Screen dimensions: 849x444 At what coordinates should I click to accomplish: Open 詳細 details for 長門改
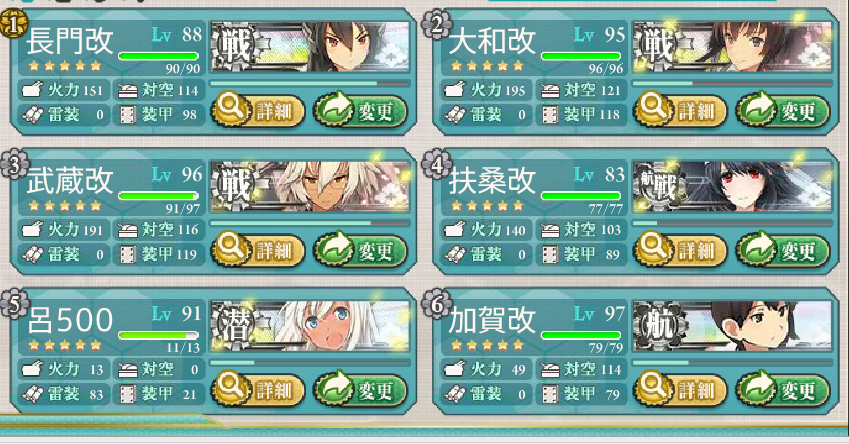[x=258, y=111]
